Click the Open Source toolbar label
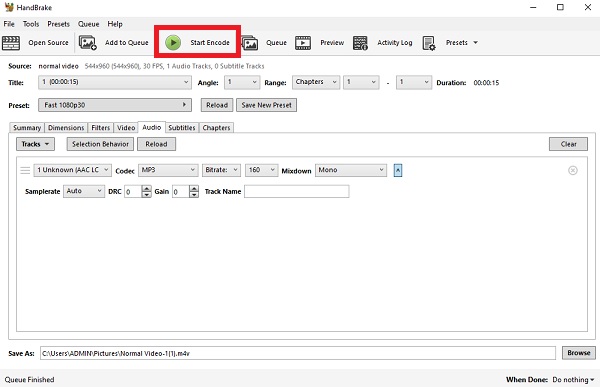The image size is (600, 387). (48, 42)
